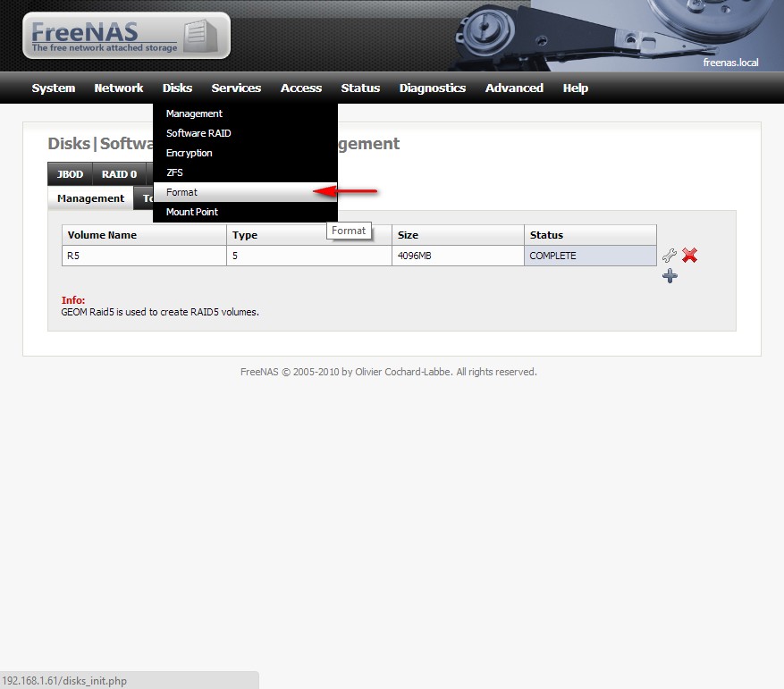
Task: Select Mount Point from the Disks menu
Action: tap(190, 212)
